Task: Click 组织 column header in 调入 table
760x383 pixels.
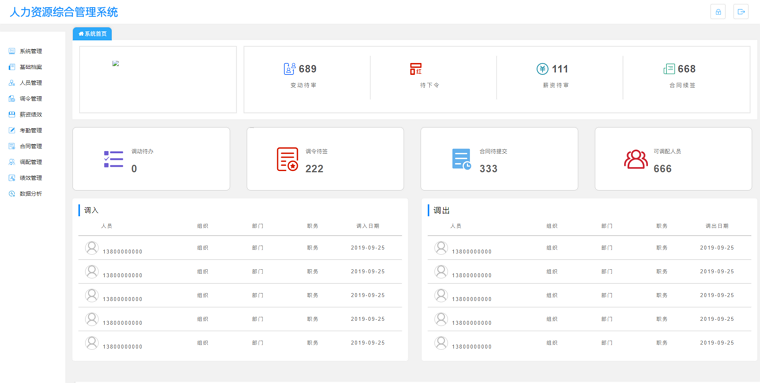Action: point(203,226)
